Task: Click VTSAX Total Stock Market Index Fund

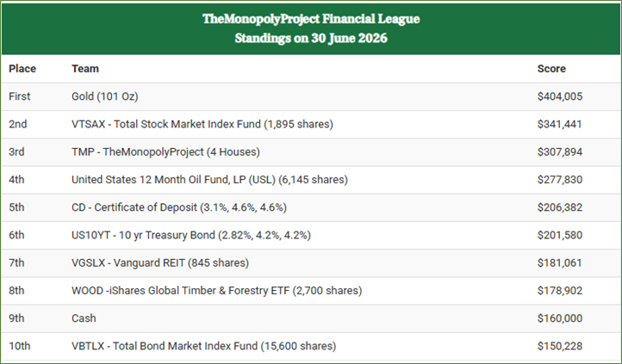Action: tap(202, 124)
